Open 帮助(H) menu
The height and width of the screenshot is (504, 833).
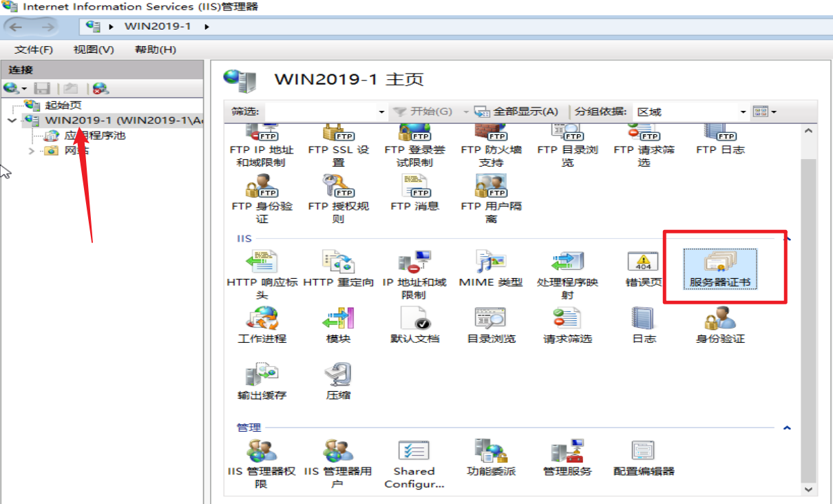(x=156, y=50)
